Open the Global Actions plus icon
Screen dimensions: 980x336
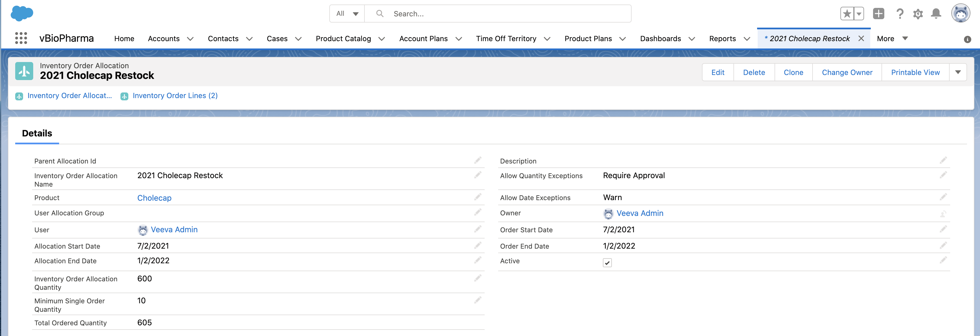pyautogui.click(x=878, y=14)
